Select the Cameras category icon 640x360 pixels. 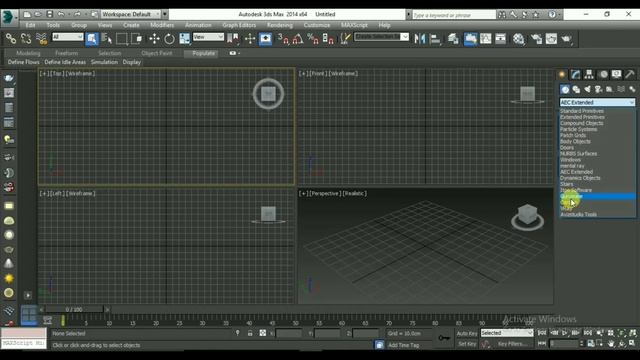point(598,89)
